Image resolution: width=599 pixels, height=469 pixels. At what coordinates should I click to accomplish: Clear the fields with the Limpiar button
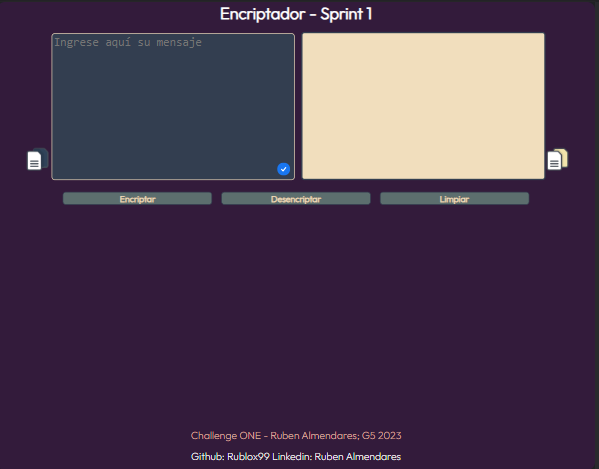[x=454, y=199]
